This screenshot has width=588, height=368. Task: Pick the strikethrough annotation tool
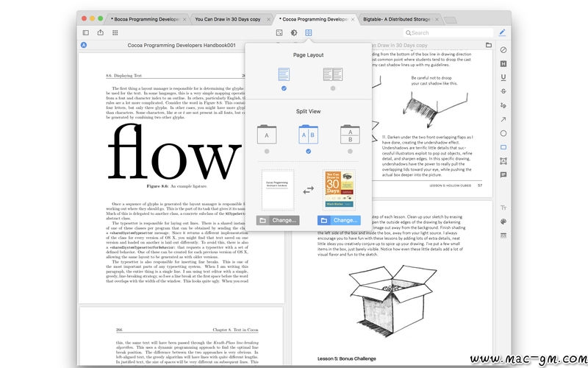click(503, 91)
